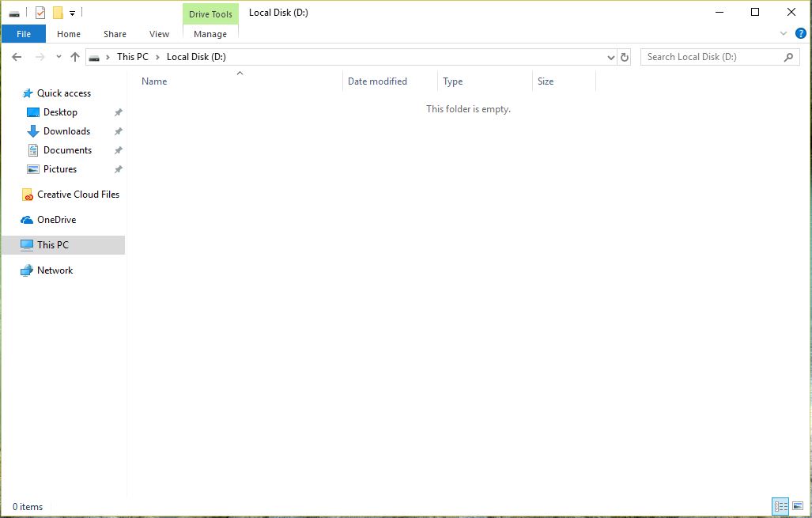The image size is (812, 518).
Task: Switch to the large thumbnails view
Action: [x=799, y=506]
